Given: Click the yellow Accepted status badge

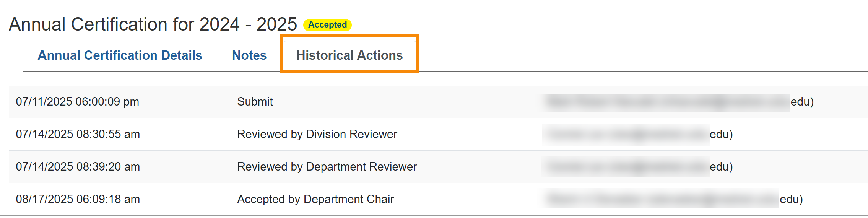Looking at the screenshot, I should pos(327,25).
